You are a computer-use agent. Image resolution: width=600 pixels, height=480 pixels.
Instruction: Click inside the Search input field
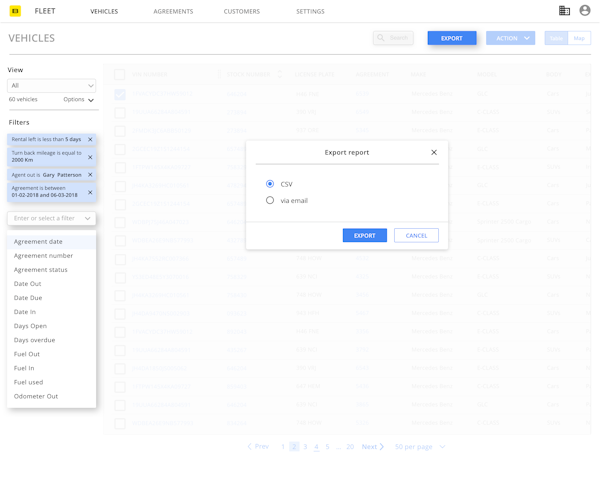(x=393, y=38)
